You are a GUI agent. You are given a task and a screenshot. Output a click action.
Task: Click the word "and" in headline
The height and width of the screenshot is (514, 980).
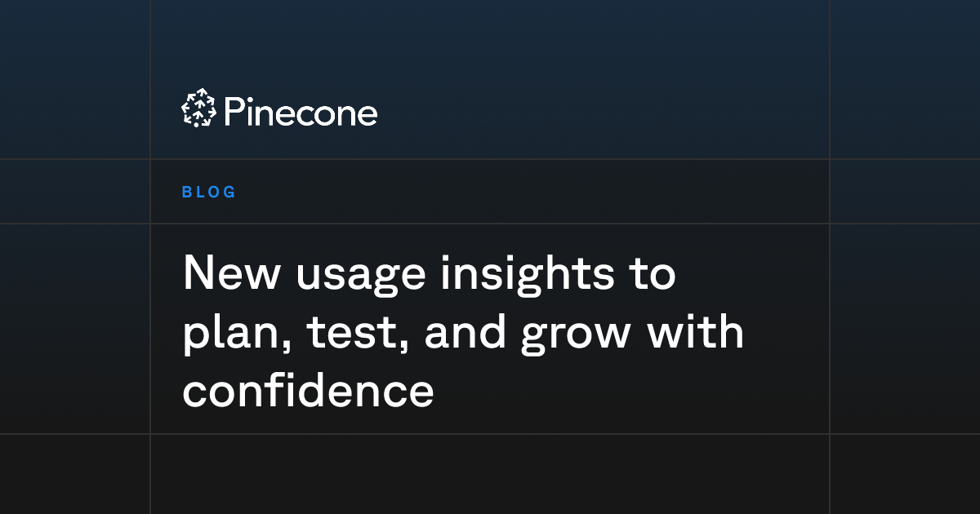464,332
